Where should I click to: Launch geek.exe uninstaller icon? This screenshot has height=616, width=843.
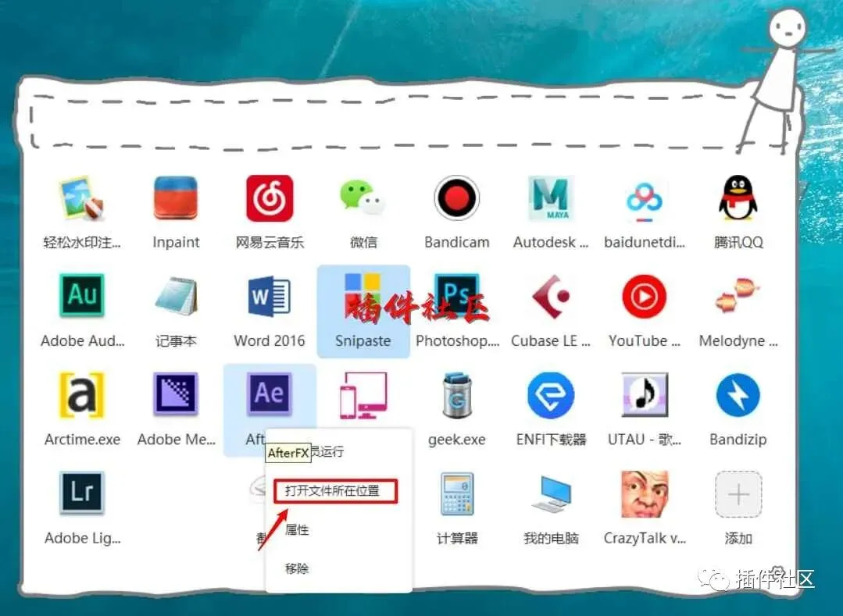point(456,395)
